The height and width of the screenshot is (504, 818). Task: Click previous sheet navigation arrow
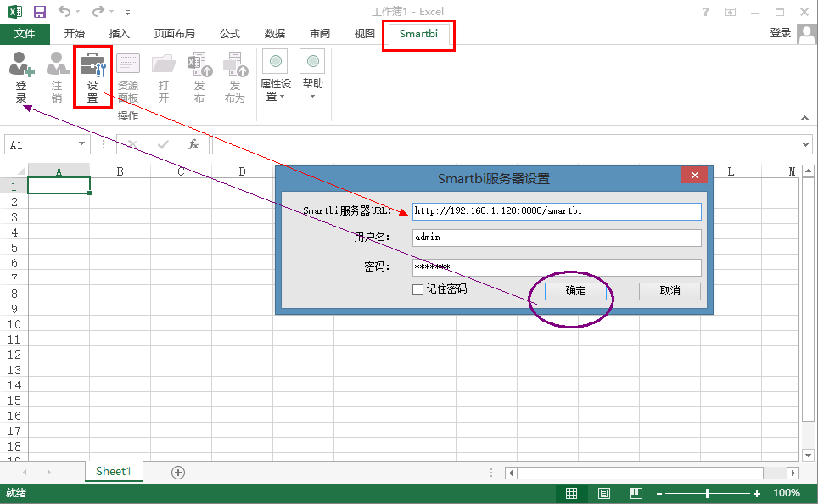point(25,472)
